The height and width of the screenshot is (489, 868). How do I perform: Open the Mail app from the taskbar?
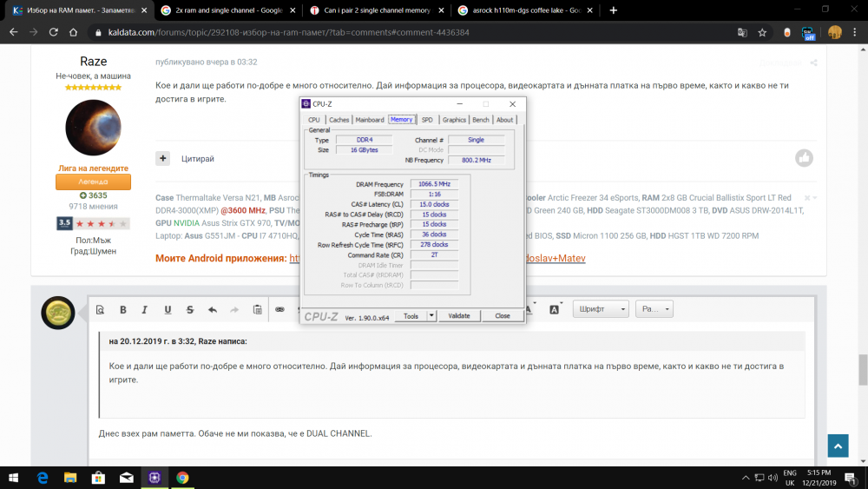126,478
